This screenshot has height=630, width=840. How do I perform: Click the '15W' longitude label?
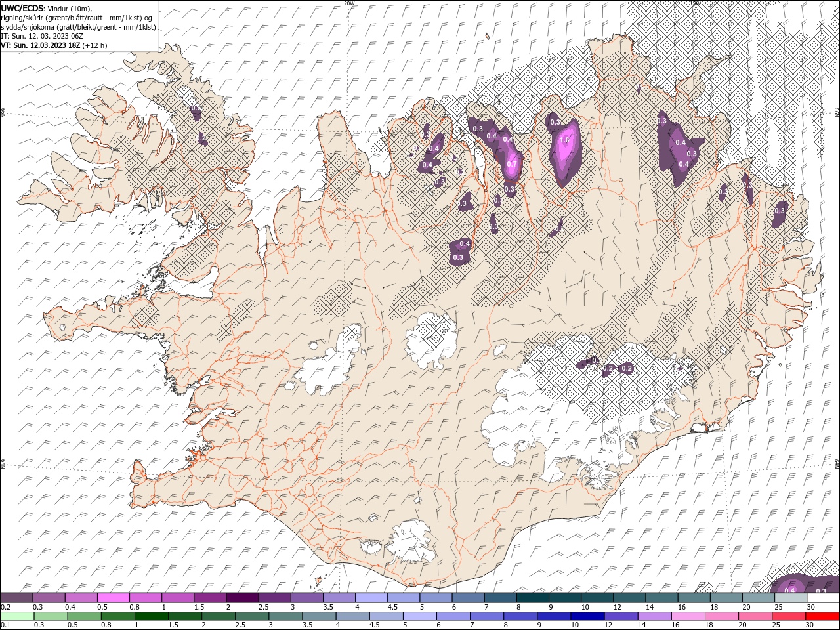[696, 3]
